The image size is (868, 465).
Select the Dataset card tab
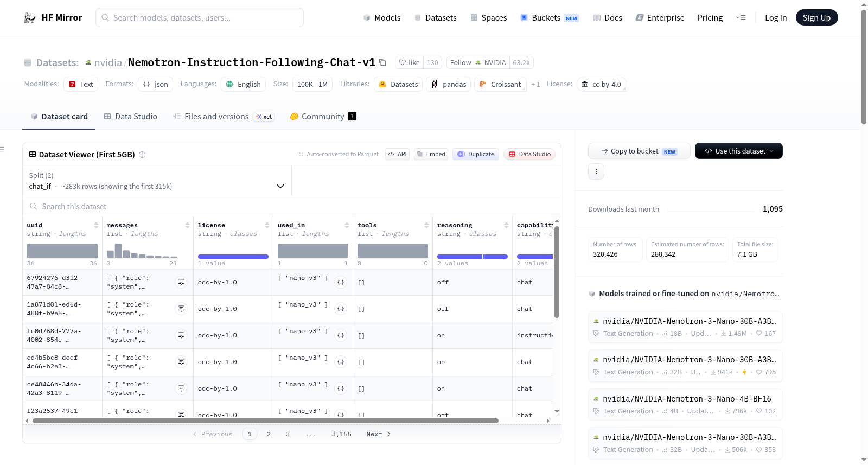59,116
